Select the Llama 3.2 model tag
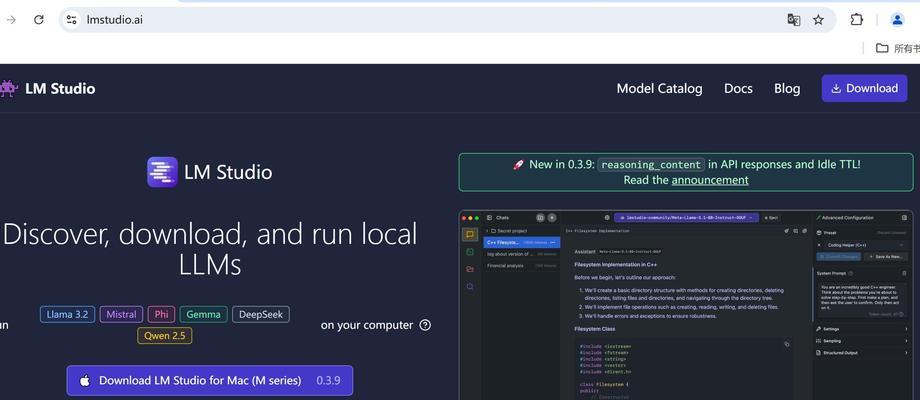 67,314
